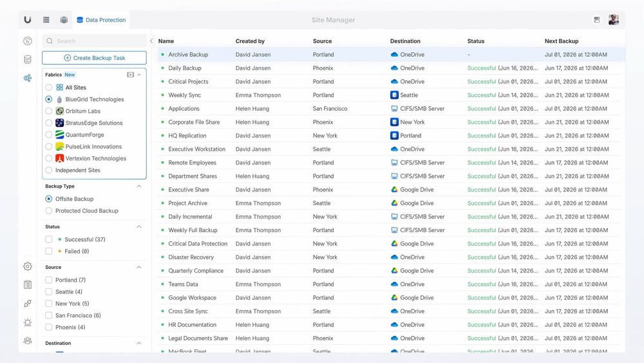Collapse the Status filter section

[x=139, y=227]
